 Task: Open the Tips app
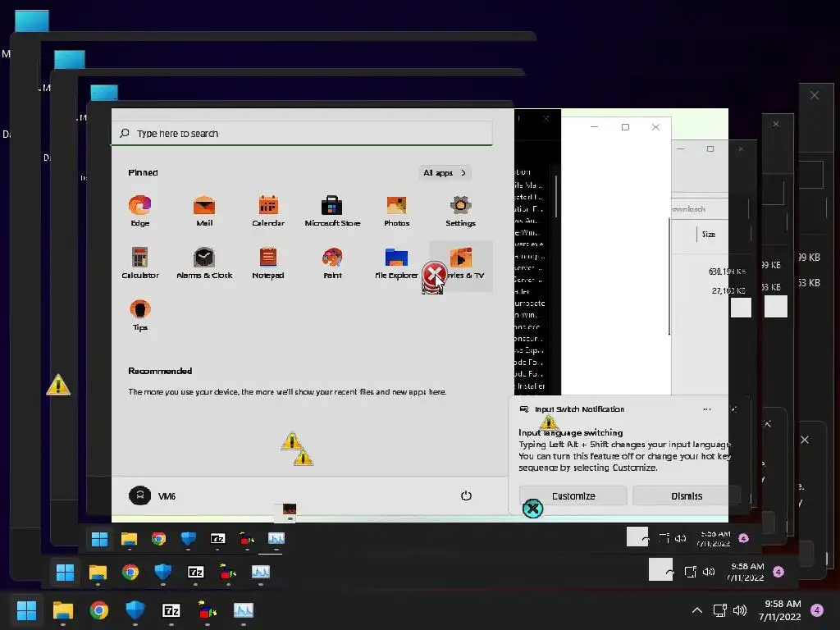[139, 316]
